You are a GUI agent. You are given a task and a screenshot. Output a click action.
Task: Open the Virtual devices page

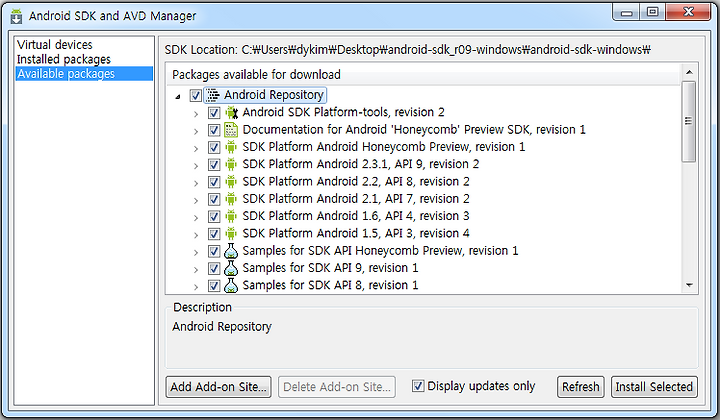(x=55, y=45)
